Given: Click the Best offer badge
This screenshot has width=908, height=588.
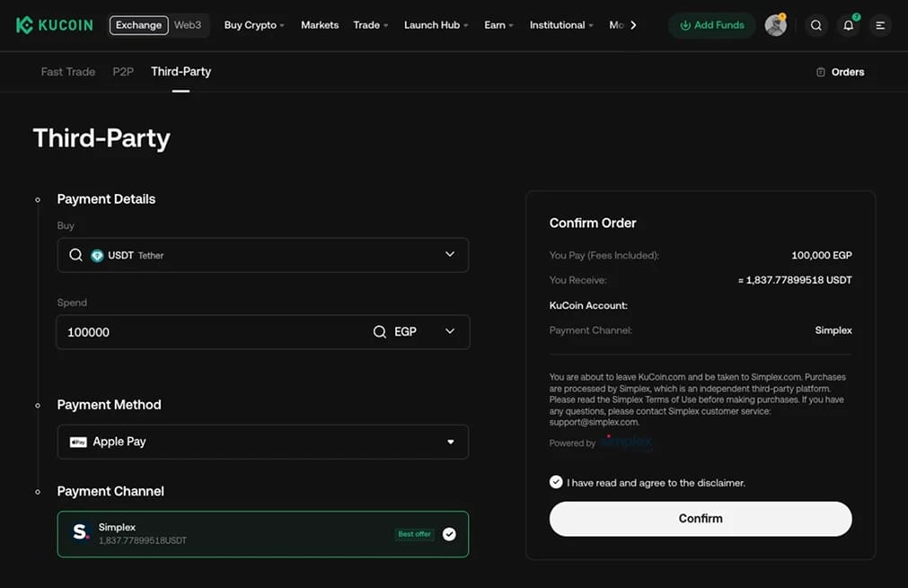Looking at the screenshot, I should click(415, 534).
